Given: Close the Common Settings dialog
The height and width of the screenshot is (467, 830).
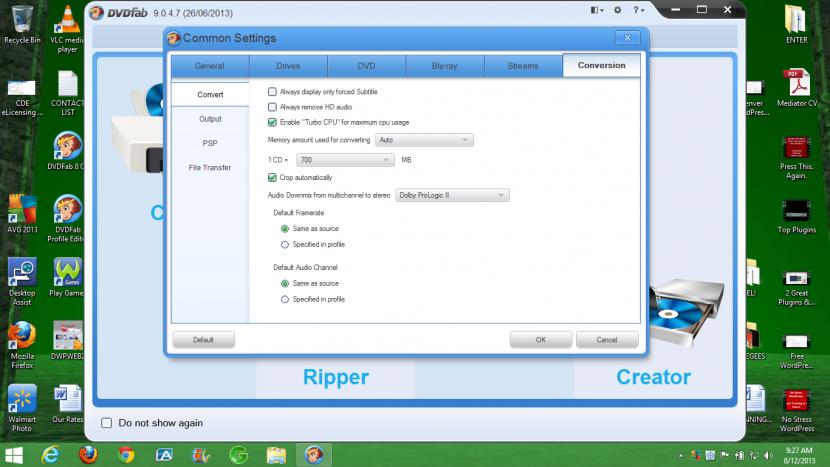Looking at the screenshot, I should pyautogui.click(x=628, y=38).
